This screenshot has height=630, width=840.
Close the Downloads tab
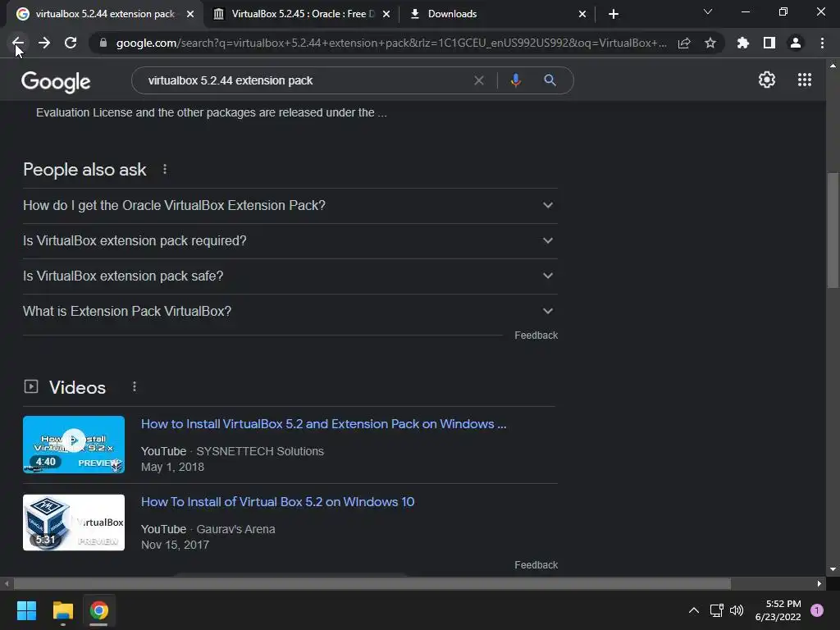click(x=582, y=14)
